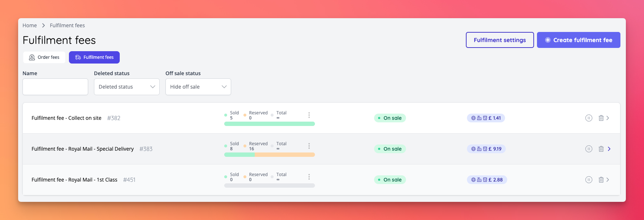This screenshot has height=220, width=644.
Task: Click the 1st Class stock progress bar
Action: (270, 186)
